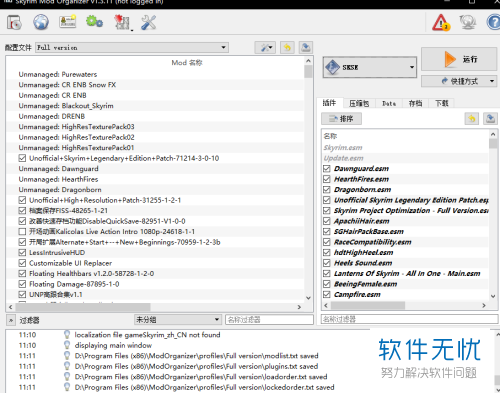Restore plugin list backup yellow arrow
Image resolution: width=500 pixels, height=393 pixels.
coord(472,119)
